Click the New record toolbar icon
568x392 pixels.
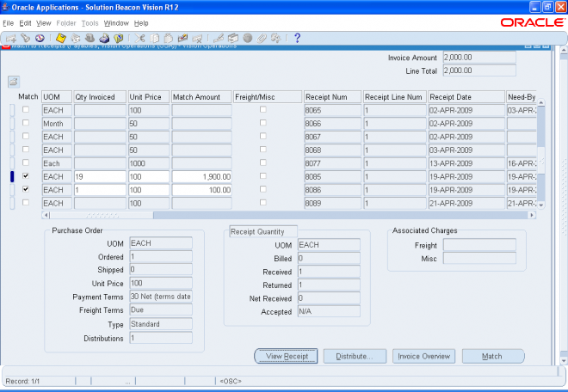pyautogui.click(x=11, y=39)
